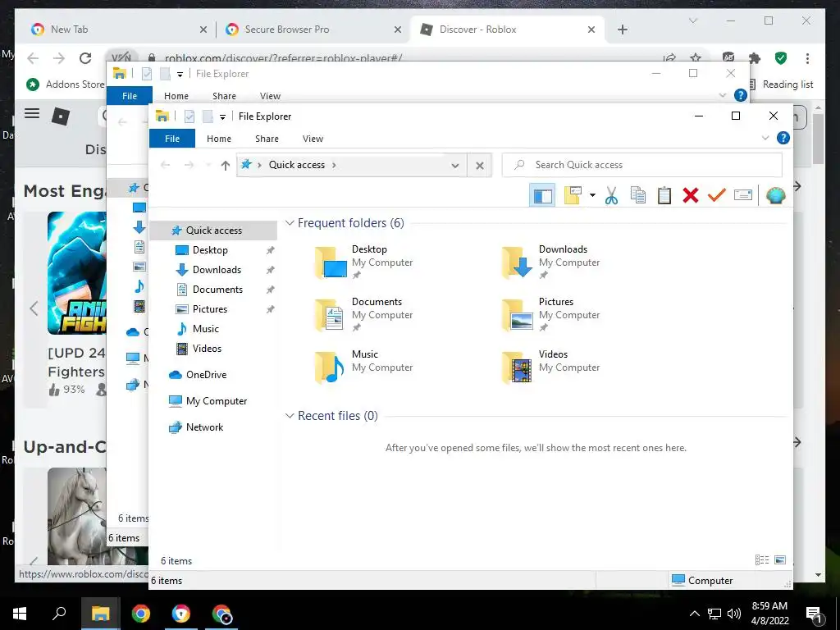Unpin Documents using its sidebar pin icon

[271, 290]
